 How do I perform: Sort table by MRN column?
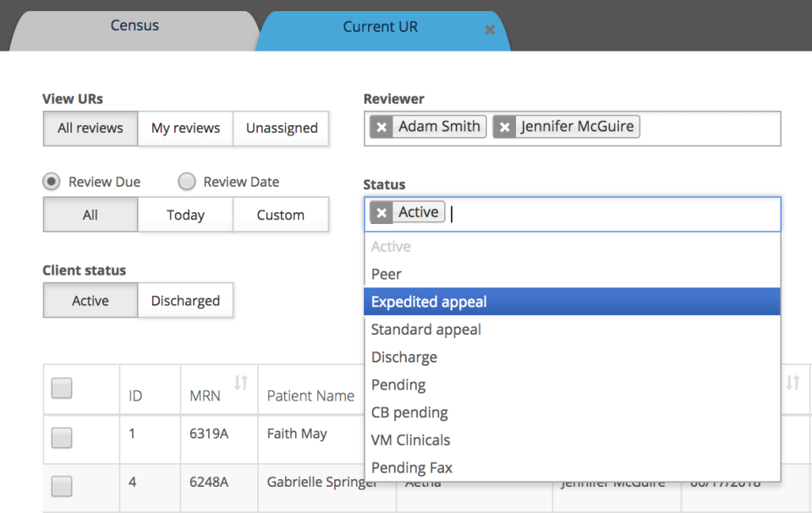click(x=240, y=384)
